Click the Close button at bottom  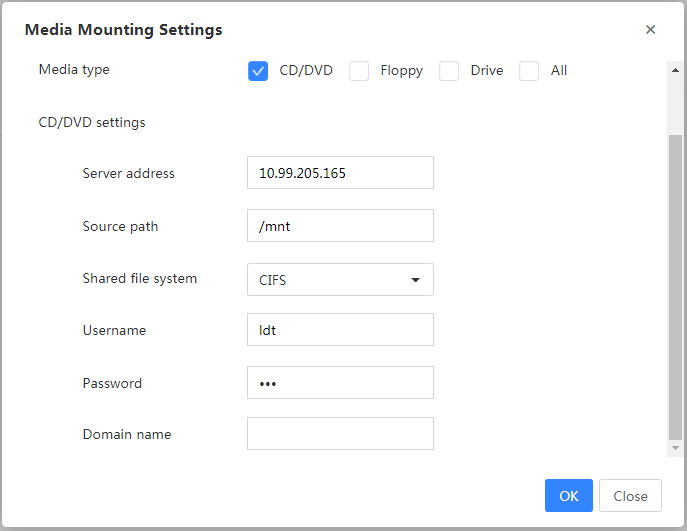(630, 496)
